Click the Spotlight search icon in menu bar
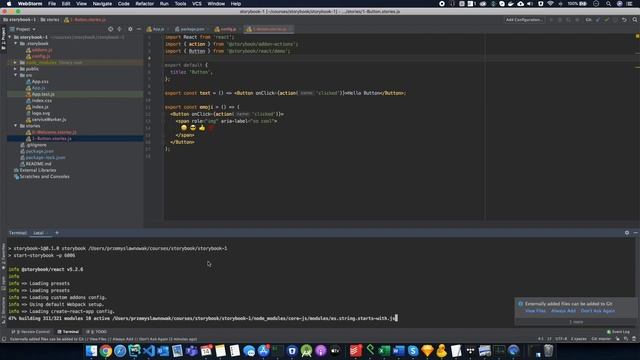The height and width of the screenshot is (360, 640). click(608, 4)
